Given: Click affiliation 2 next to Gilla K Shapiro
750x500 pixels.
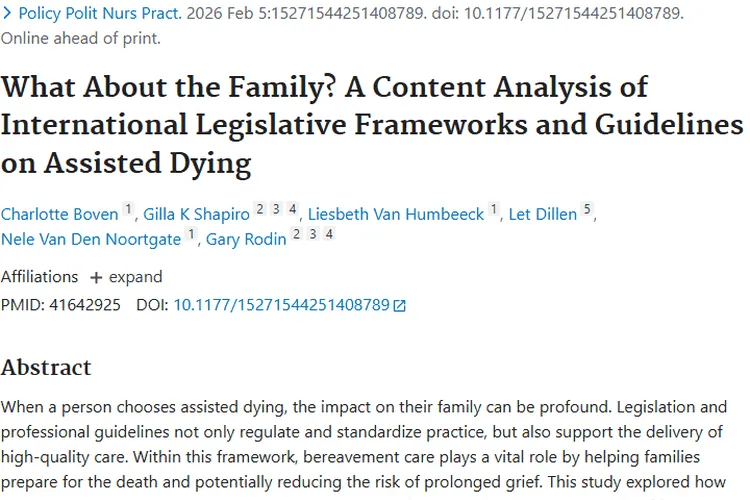Looking at the screenshot, I should click(259, 210).
